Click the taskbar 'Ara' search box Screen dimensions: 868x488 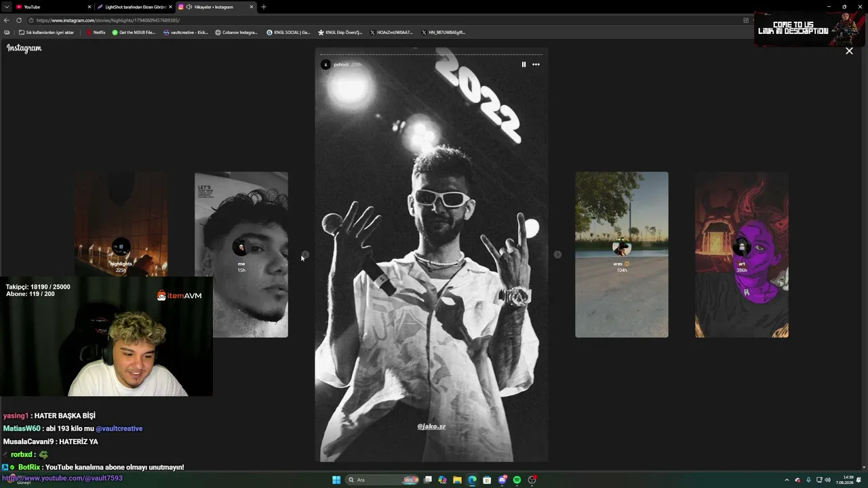pos(383,480)
